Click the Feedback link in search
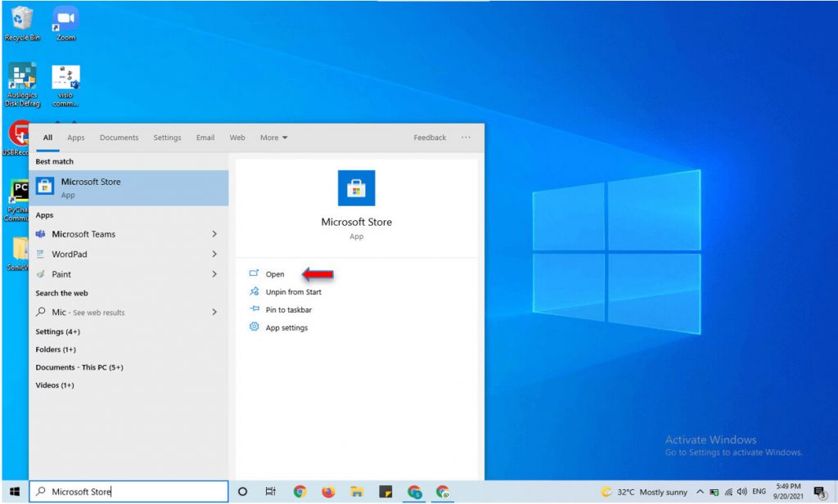 pyautogui.click(x=430, y=137)
